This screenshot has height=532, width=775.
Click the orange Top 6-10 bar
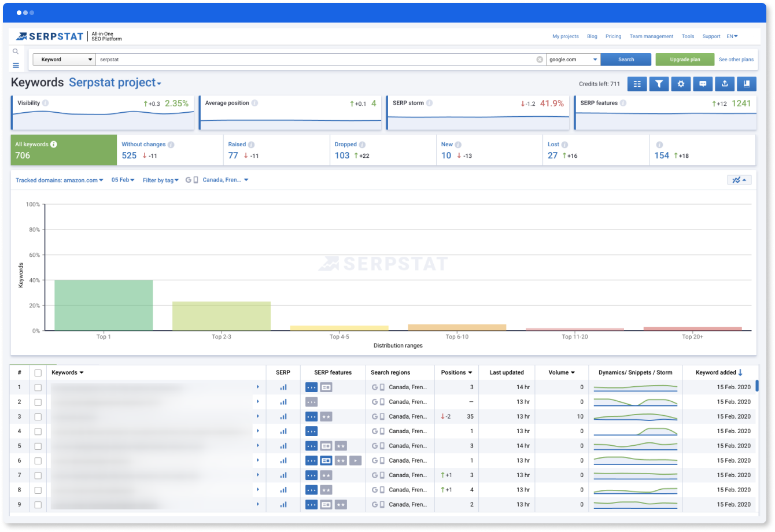[x=457, y=327]
